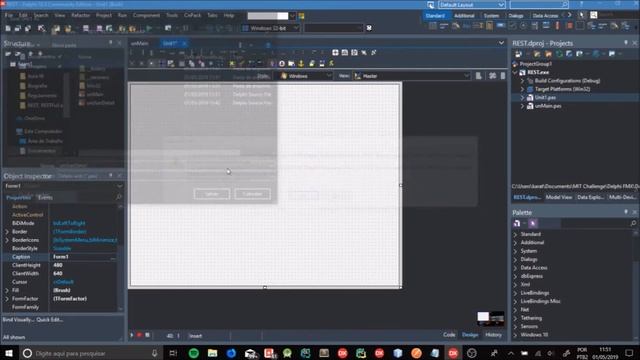Click the ClientHeight value 480
The image size is (640, 360).
pyautogui.click(x=58, y=265)
